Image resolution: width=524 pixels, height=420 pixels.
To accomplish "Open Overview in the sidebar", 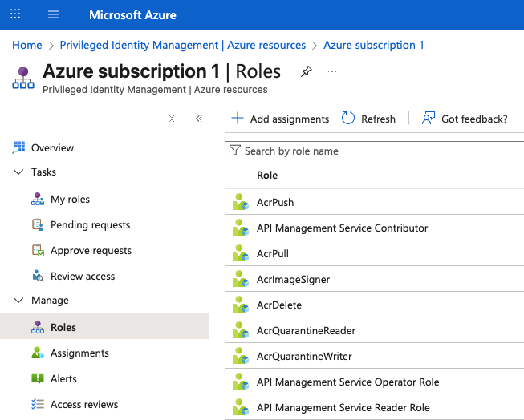I will click(52, 148).
